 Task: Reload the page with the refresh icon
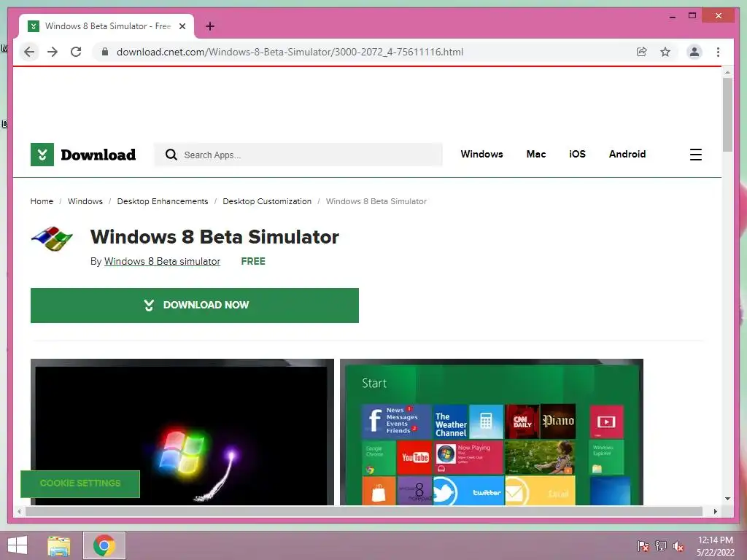[x=76, y=52]
